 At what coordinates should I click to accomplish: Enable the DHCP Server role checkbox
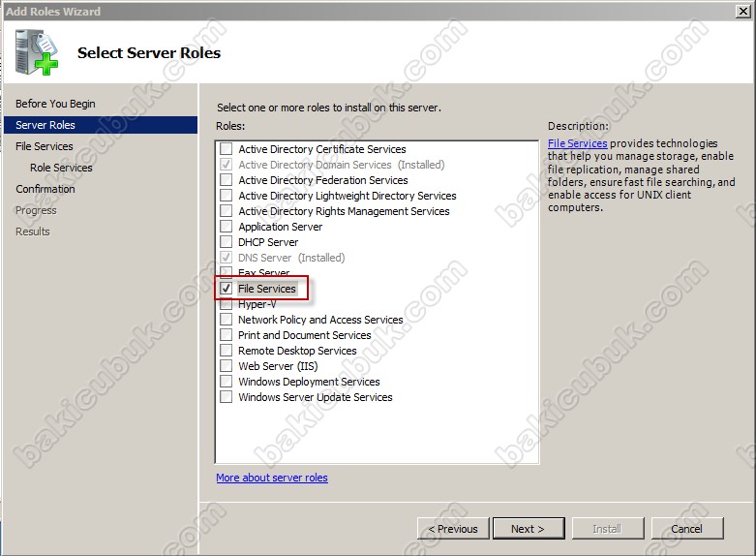(x=226, y=241)
